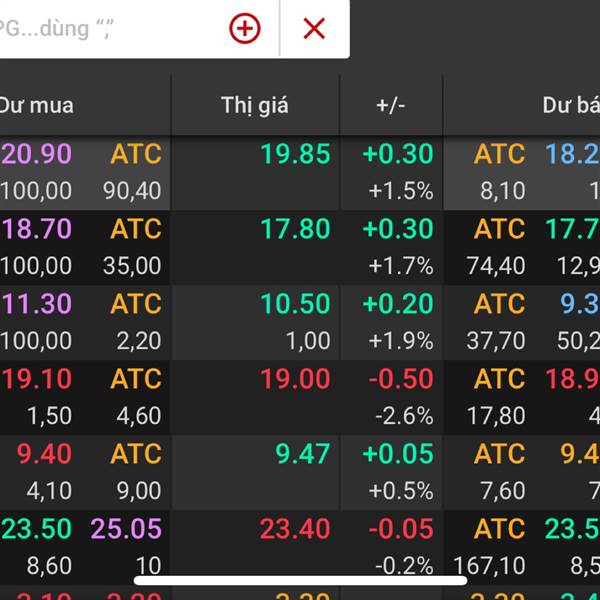600x600 pixels.
Task: Tap market price 19.00
Action: point(295,379)
